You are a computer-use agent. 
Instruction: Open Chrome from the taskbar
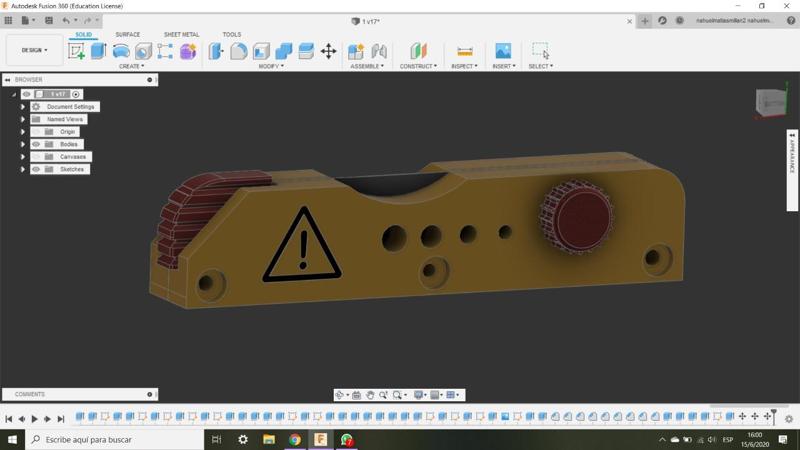(x=294, y=439)
